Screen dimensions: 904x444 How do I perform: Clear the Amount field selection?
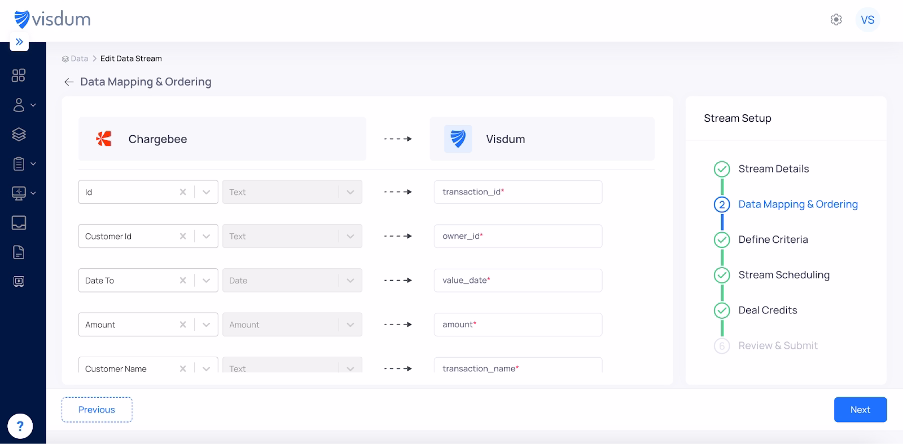point(183,325)
